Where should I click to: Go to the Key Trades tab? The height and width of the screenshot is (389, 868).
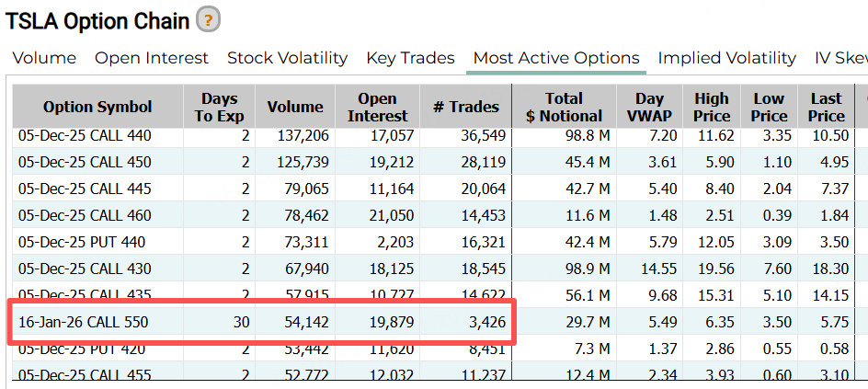tap(410, 58)
